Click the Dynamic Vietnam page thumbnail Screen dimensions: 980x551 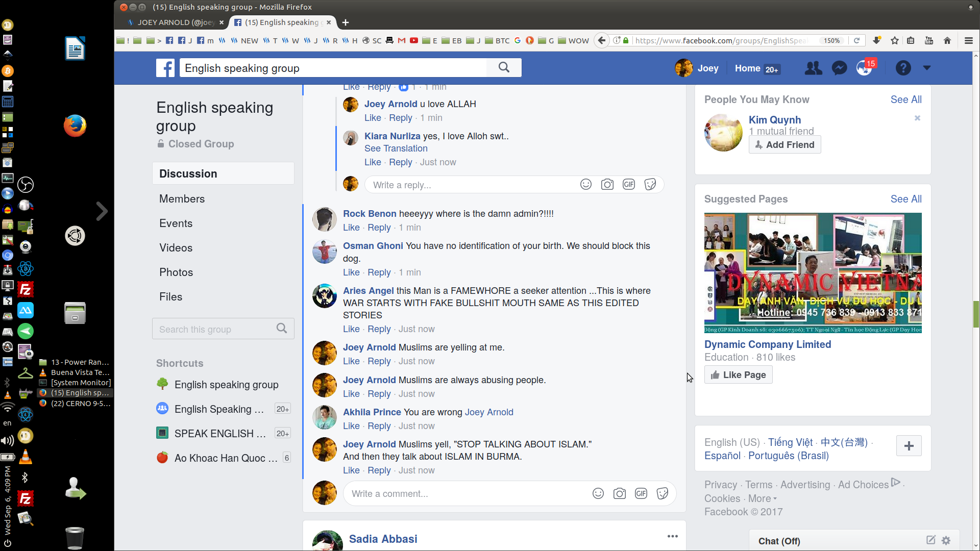813,273
